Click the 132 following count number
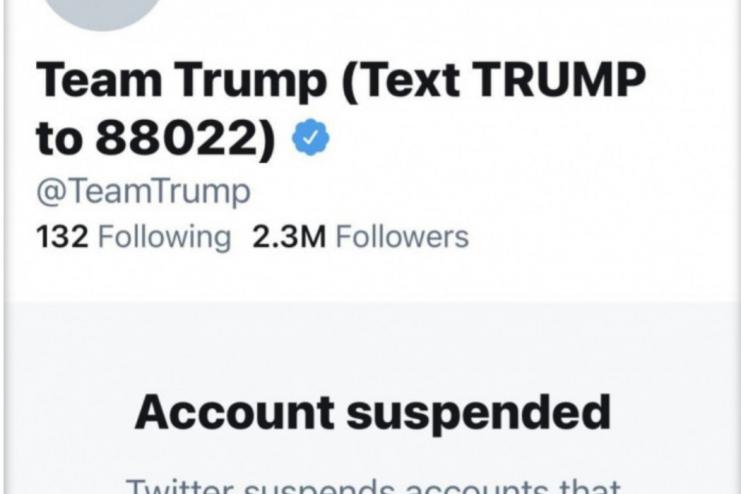Image resolution: width=741 pixels, height=494 pixels. [63, 237]
